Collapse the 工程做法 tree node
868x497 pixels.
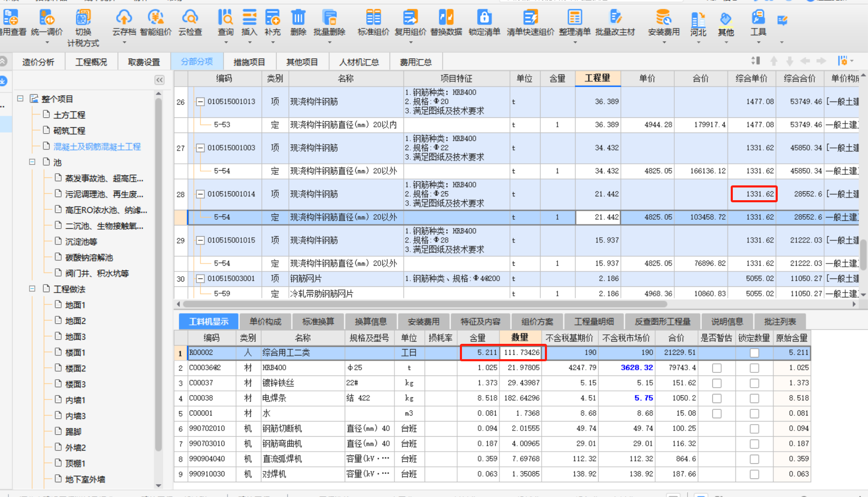coord(32,288)
